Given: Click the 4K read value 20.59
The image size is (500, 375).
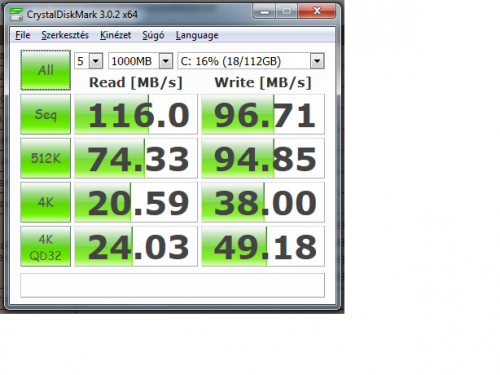Looking at the screenshot, I should tap(136, 202).
